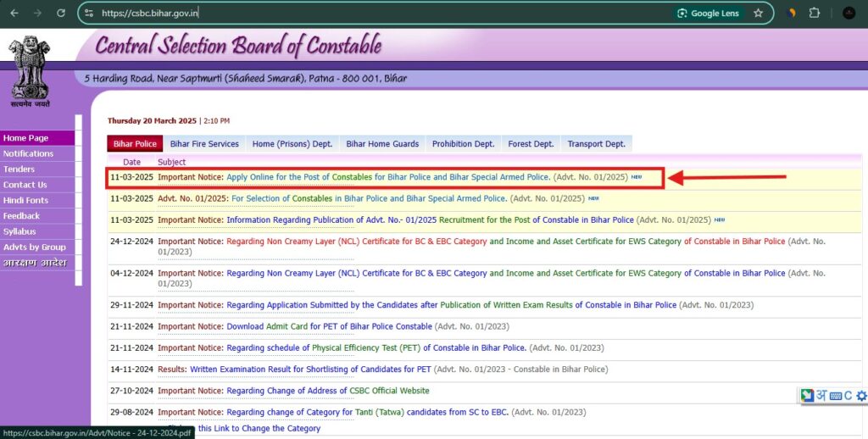Open the on-screen keyboard icon
Image resolution: width=868 pixels, height=439 pixels.
coord(836,396)
